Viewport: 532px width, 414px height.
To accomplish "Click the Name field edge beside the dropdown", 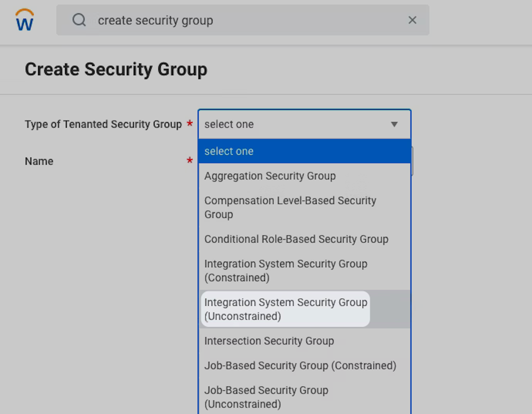I will (x=412, y=161).
